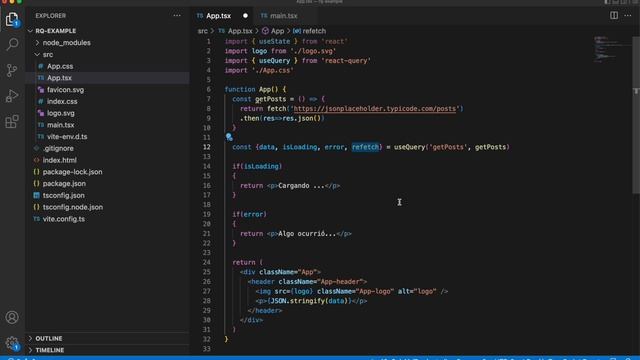This screenshot has height=360, width=640.
Task: Open the Source Control view icon
Action: pyautogui.click(x=12, y=70)
